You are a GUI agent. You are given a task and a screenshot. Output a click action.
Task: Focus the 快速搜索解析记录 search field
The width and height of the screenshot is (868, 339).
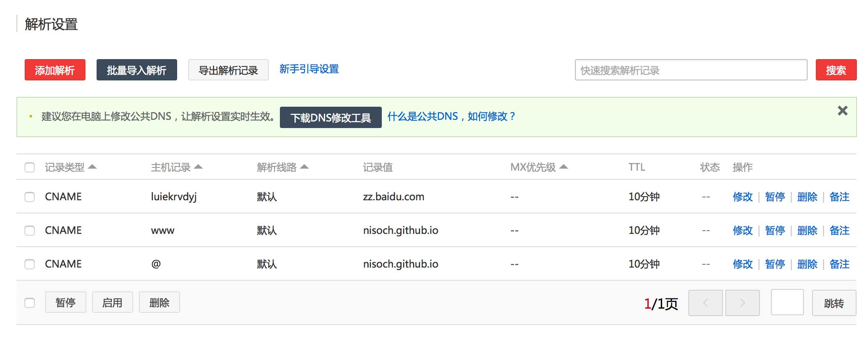point(691,70)
